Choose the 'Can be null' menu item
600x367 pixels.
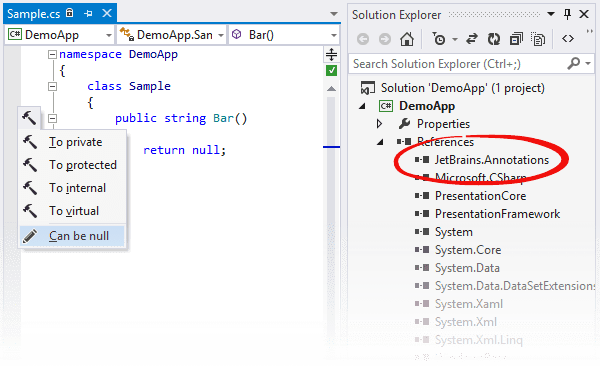point(72,236)
